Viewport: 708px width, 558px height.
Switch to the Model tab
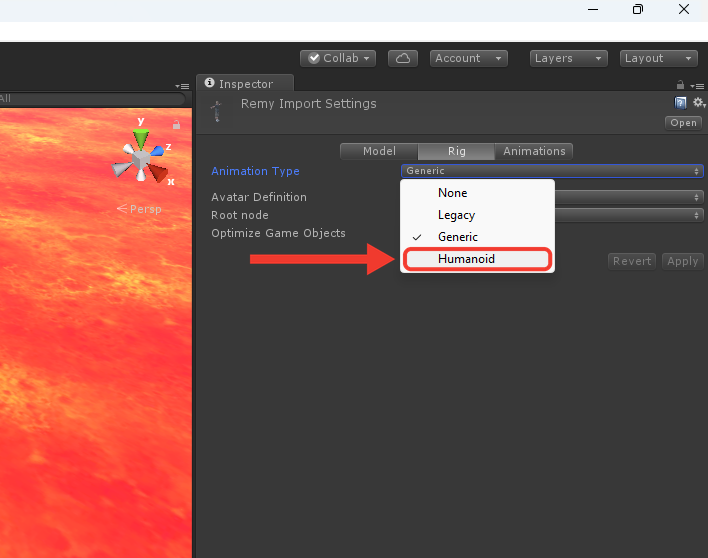click(379, 151)
